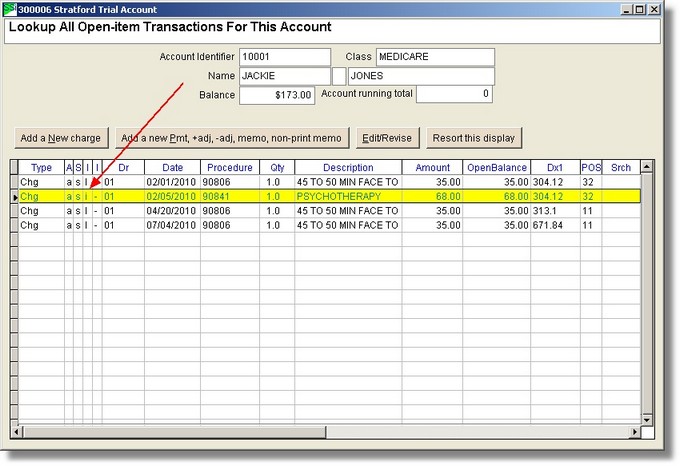Click the empty middle initial field

[x=339, y=76]
